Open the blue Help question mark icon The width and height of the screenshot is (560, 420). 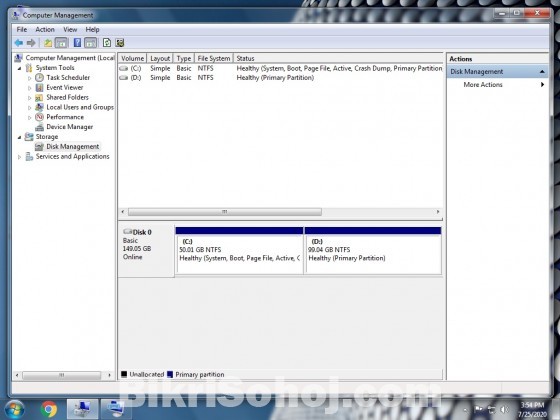[x=77, y=43]
